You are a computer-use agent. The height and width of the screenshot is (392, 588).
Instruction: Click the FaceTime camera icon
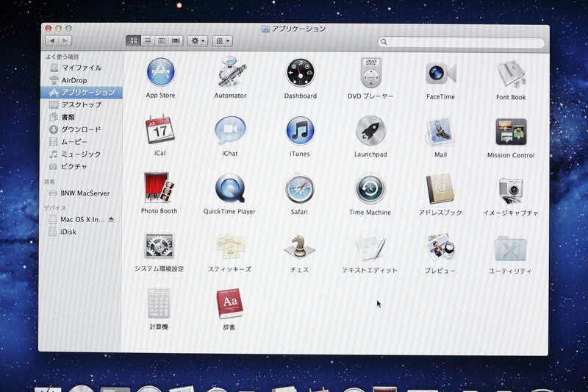(440, 73)
